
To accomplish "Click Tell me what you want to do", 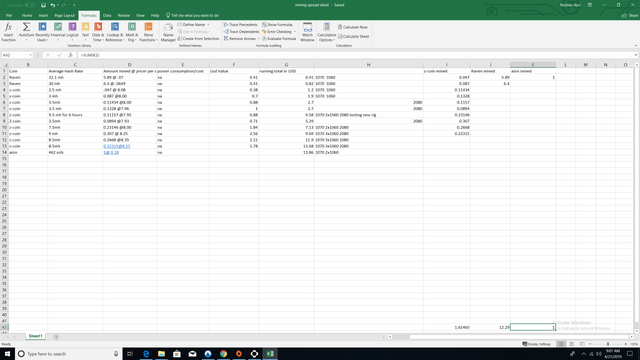I will coord(192,16).
